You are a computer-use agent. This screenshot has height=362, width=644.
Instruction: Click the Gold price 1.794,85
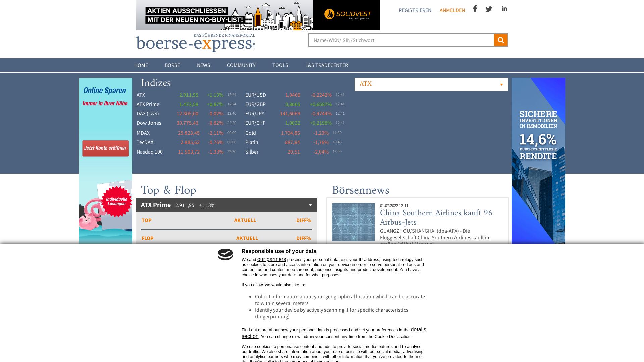point(290,133)
